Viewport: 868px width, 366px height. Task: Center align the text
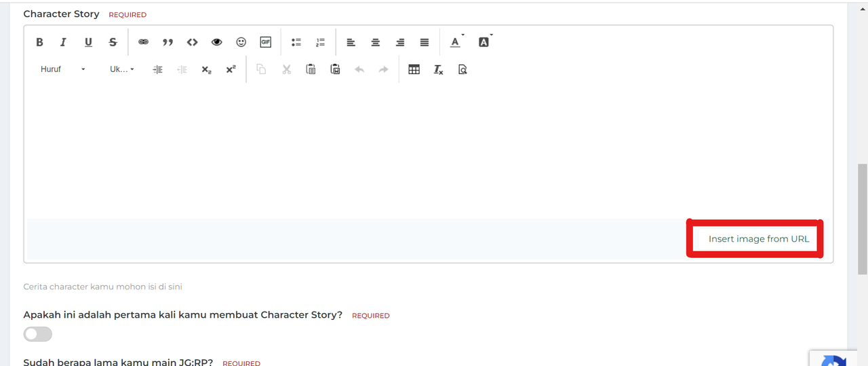pos(376,42)
